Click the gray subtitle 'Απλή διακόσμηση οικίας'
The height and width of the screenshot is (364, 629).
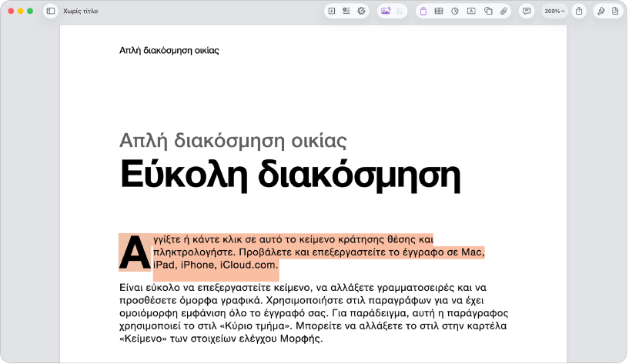click(x=233, y=140)
